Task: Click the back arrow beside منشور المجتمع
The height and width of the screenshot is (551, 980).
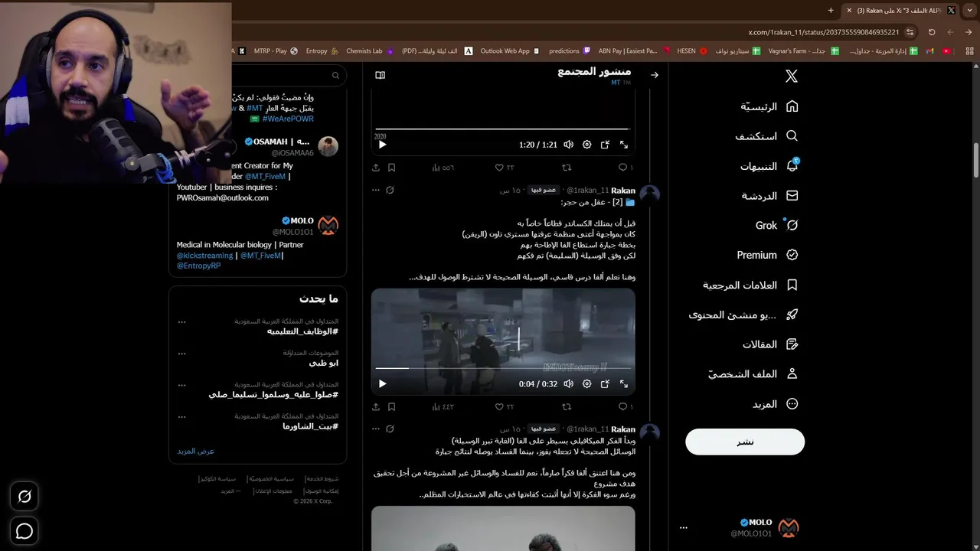Action: (655, 75)
